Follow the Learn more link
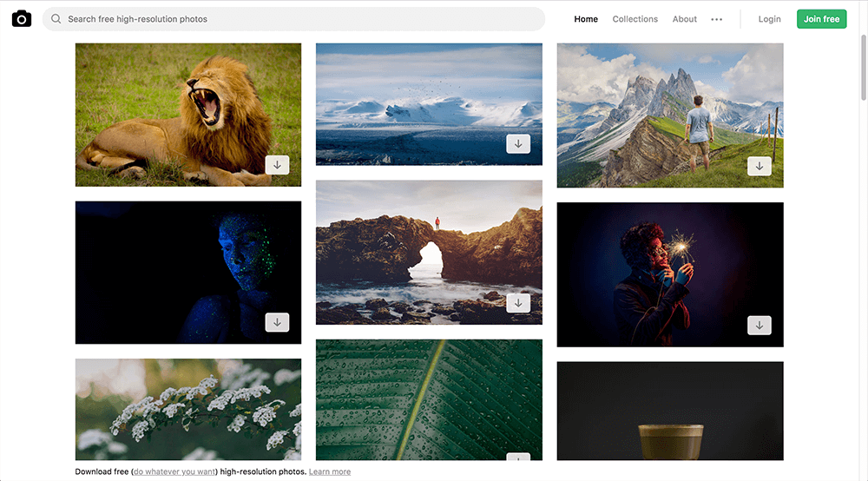Viewport: 868px width, 481px height. 330,471
